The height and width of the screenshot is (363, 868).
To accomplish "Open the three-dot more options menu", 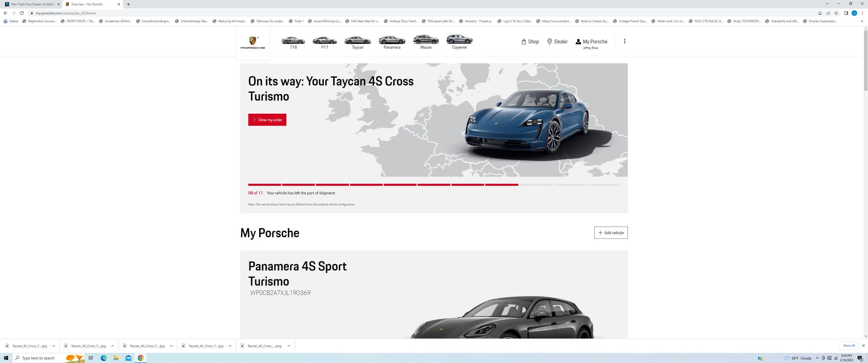I will 624,41.
